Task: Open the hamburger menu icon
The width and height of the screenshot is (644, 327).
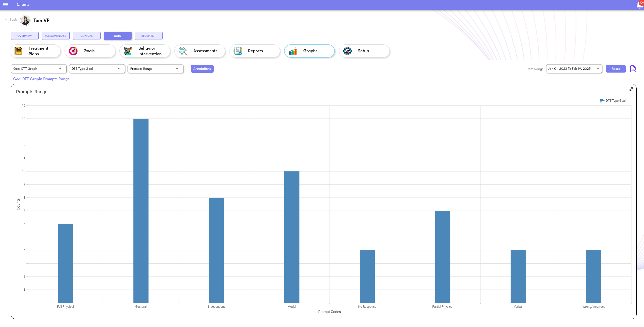Action: pos(6,5)
